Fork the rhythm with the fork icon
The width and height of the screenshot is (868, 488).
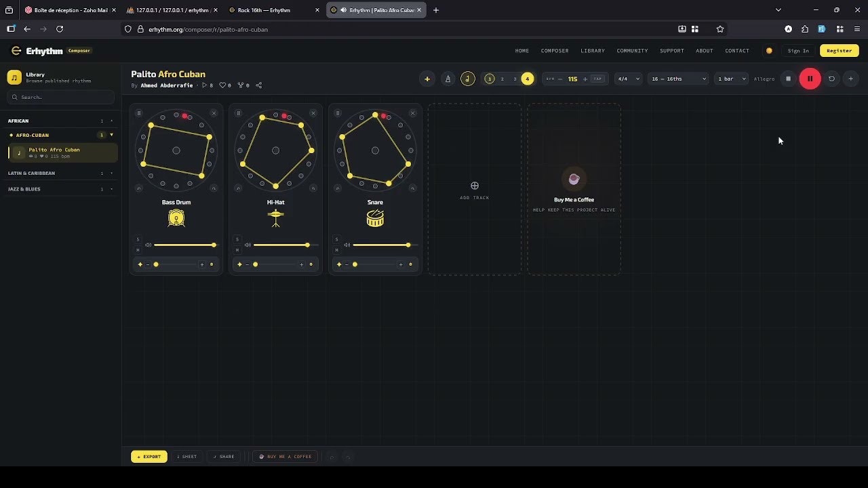tap(240, 85)
